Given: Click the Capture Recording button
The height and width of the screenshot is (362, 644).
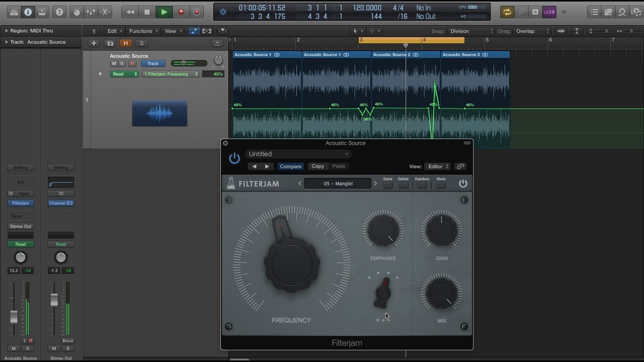Looking at the screenshot, I should pos(197,12).
